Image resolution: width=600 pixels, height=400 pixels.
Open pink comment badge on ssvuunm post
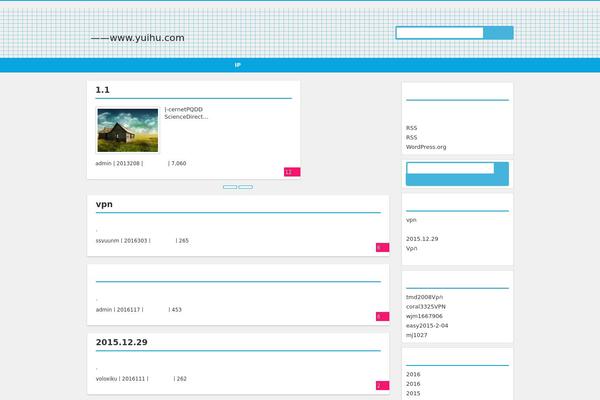pyautogui.click(x=382, y=248)
